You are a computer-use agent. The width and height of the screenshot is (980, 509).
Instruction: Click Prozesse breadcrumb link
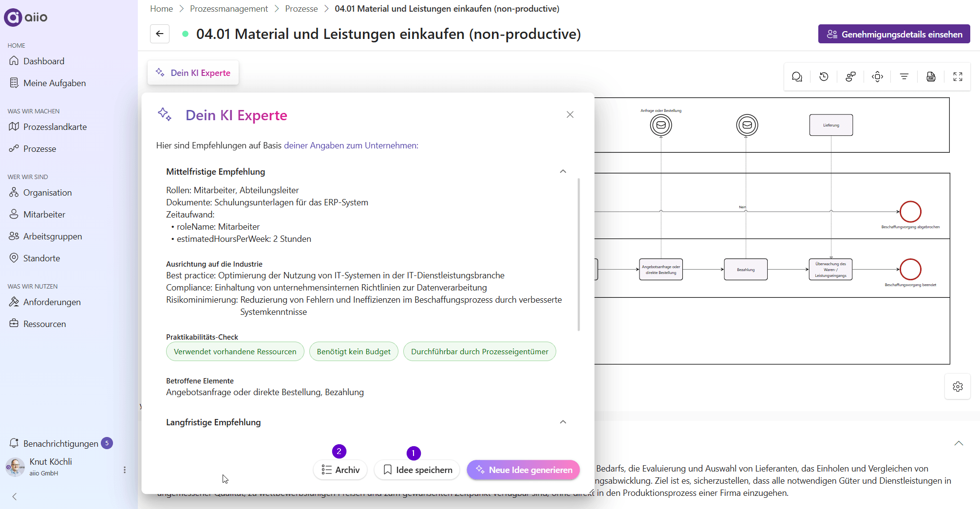point(301,9)
